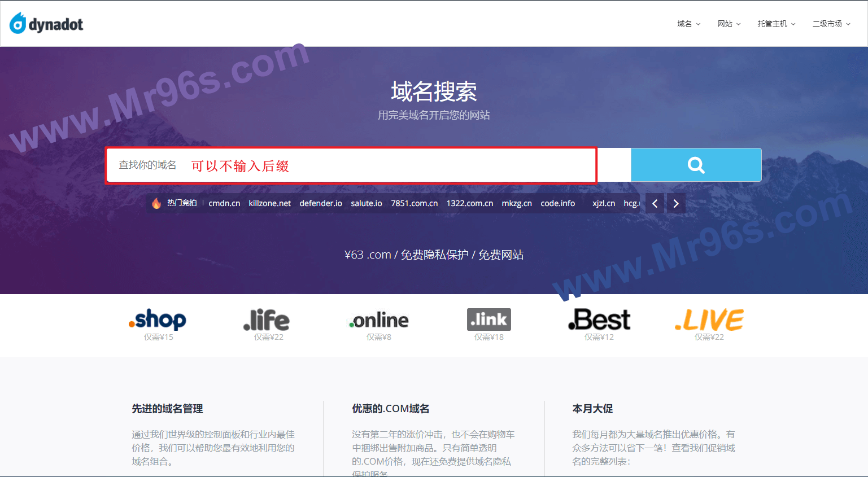Click the magnifier search button

pyautogui.click(x=696, y=165)
